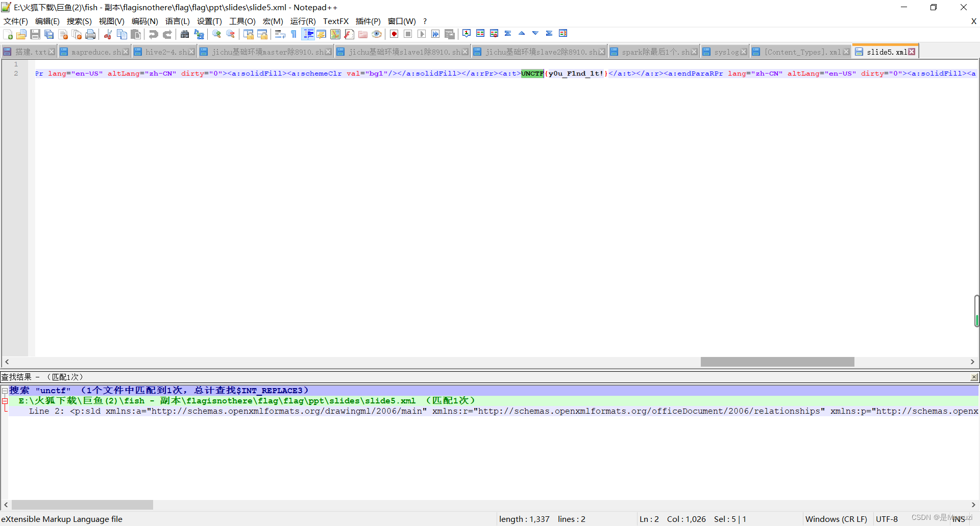Viewport: 980px width, 526px height.
Task: Print the current document
Action: point(90,34)
